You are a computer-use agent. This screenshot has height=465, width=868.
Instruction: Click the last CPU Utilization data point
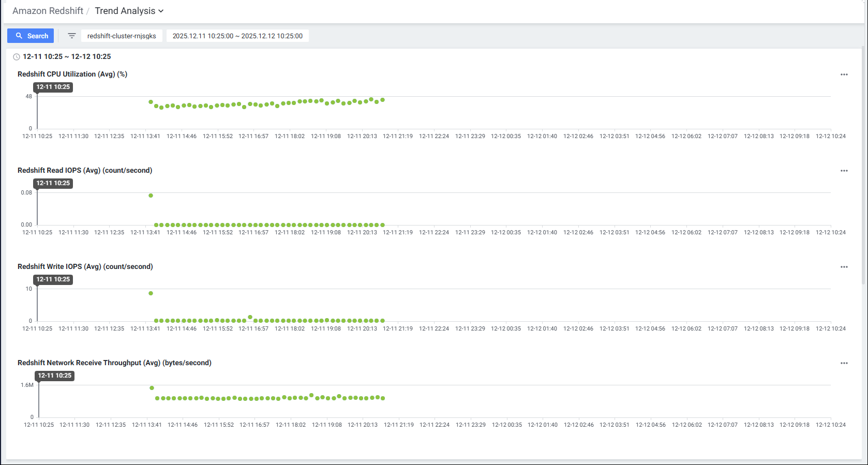pyautogui.click(x=382, y=100)
